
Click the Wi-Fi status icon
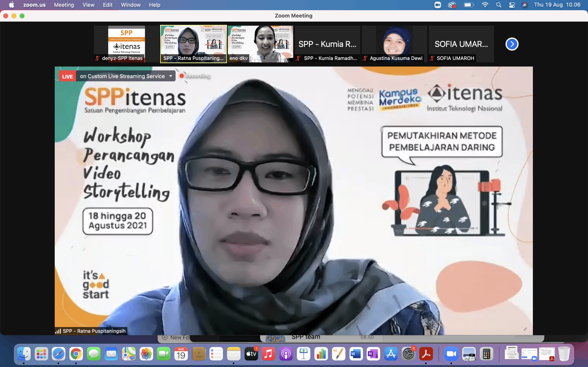(x=485, y=5)
